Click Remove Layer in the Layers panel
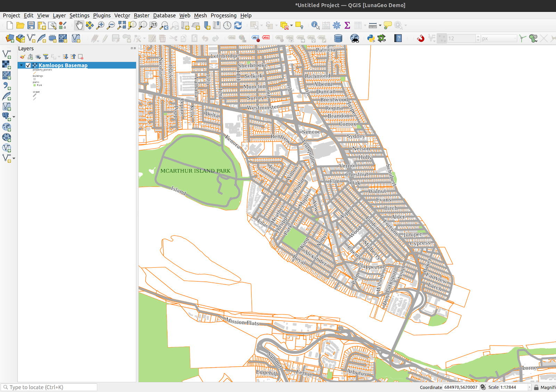 click(x=80, y=57)
